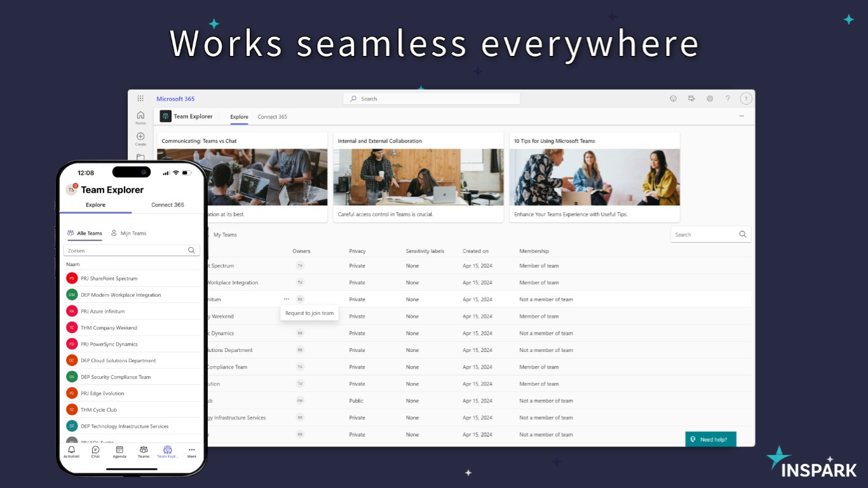Select Mijn Teams tab on phone
This screenshot has width=868, height=488.
coord(128,233)
